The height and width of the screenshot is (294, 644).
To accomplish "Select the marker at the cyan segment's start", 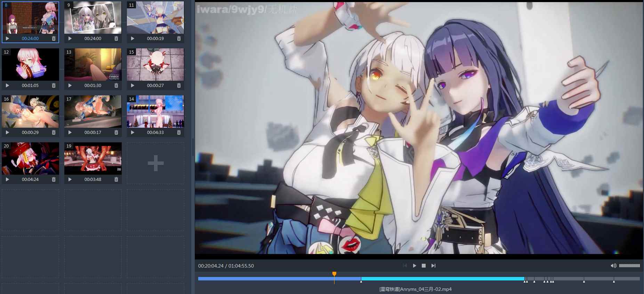I will 361,281.
